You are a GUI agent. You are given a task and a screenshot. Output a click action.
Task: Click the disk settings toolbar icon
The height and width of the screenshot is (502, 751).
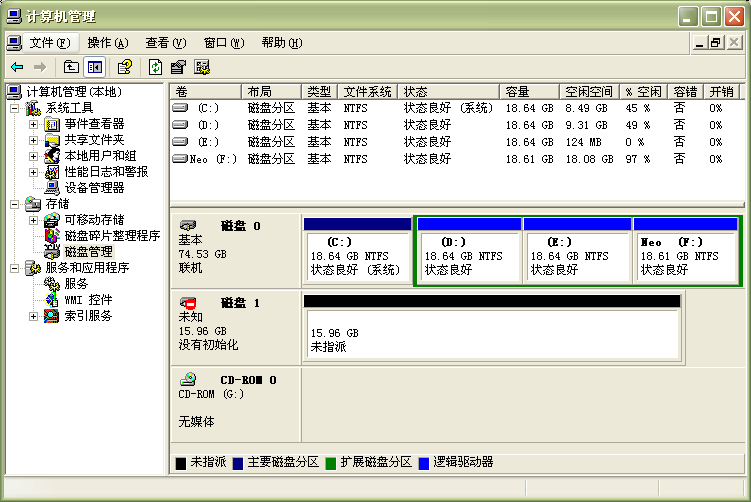click(x=202, y=67)
